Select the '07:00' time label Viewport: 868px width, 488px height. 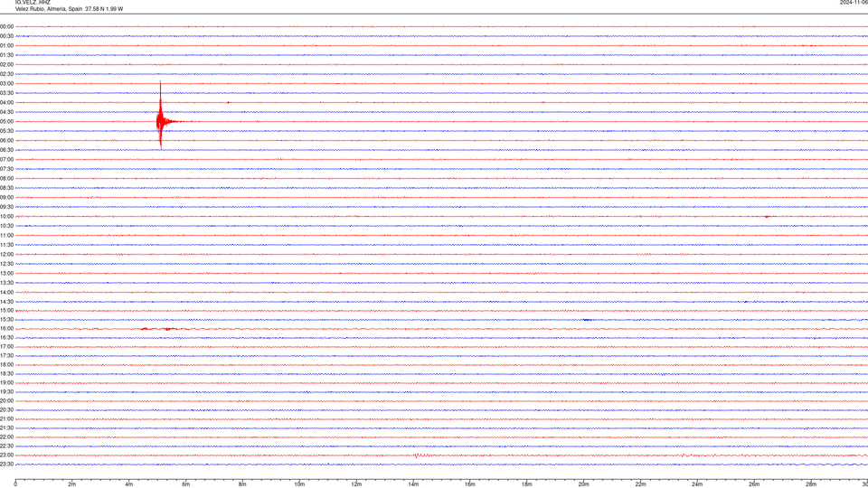click(x=6, y=159)
